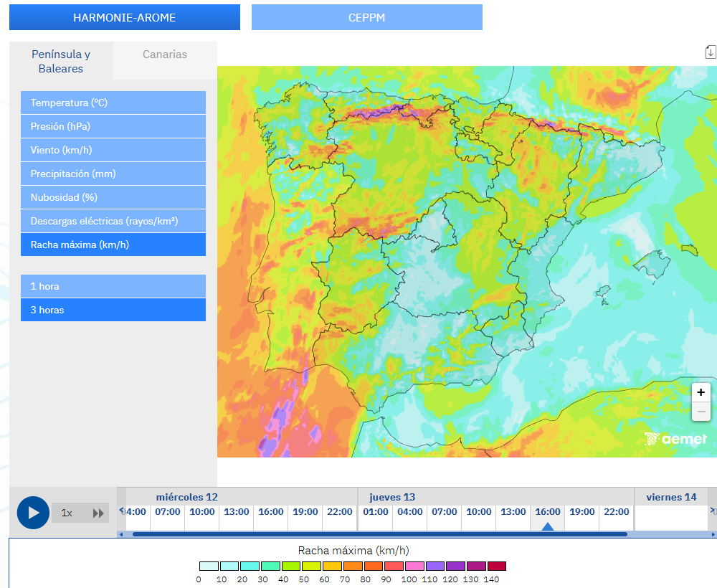Zoom in the map with plus button

coord(701,392)
